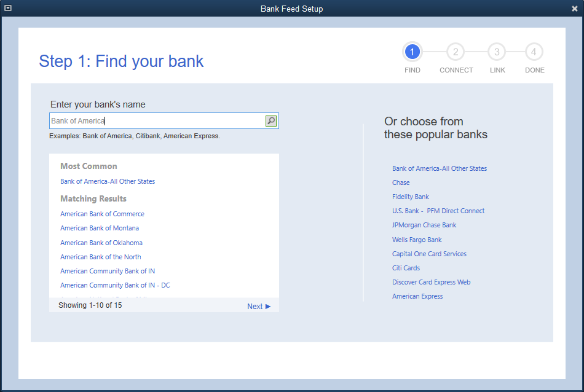The height and width of the screenshot is (392, 584).
Task: Pick Fidelity Bank from popular banks
Action: click(411, 197)
